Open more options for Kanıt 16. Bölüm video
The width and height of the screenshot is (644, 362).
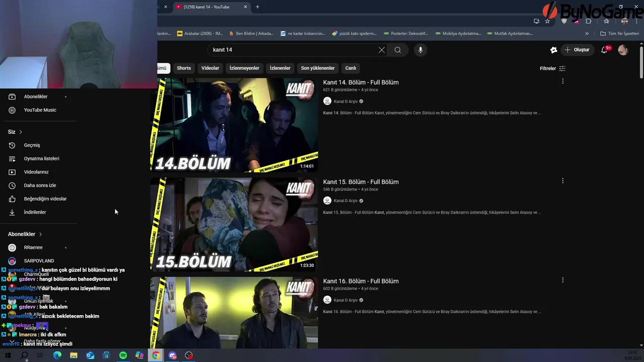pyautogui.click(x=562, y=280)
